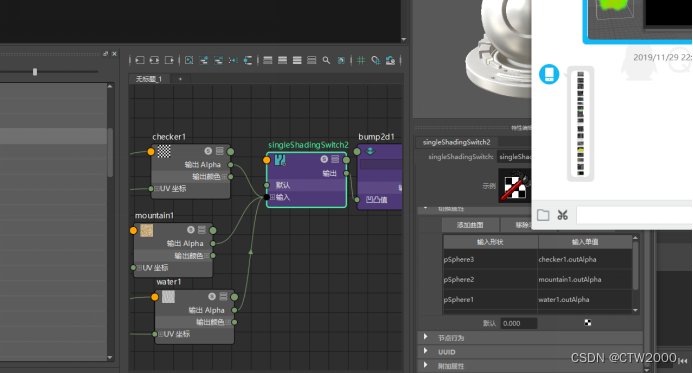693x373 pixels.
Task: Click the input connections toolbar icon
Action: click(x=140, y=60)
